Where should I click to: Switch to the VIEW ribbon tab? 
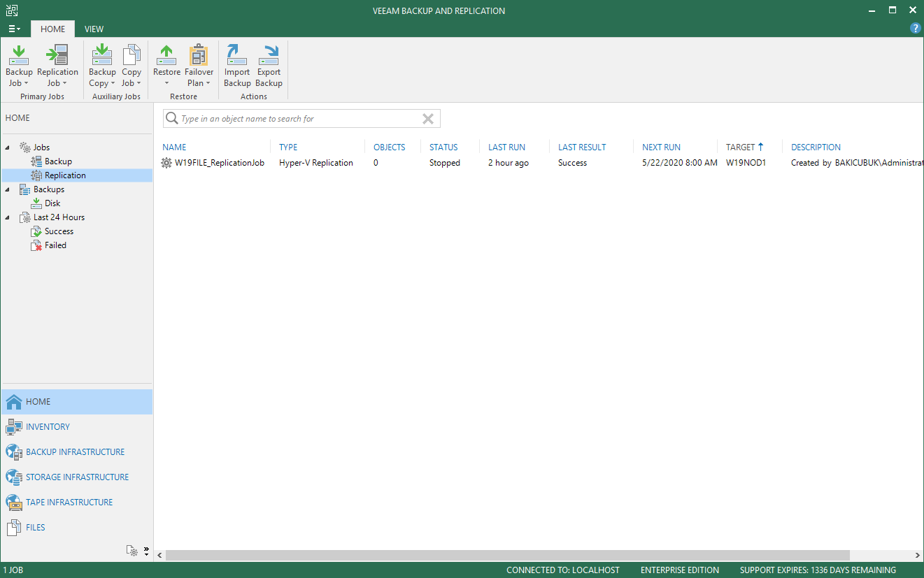(94, 29)
